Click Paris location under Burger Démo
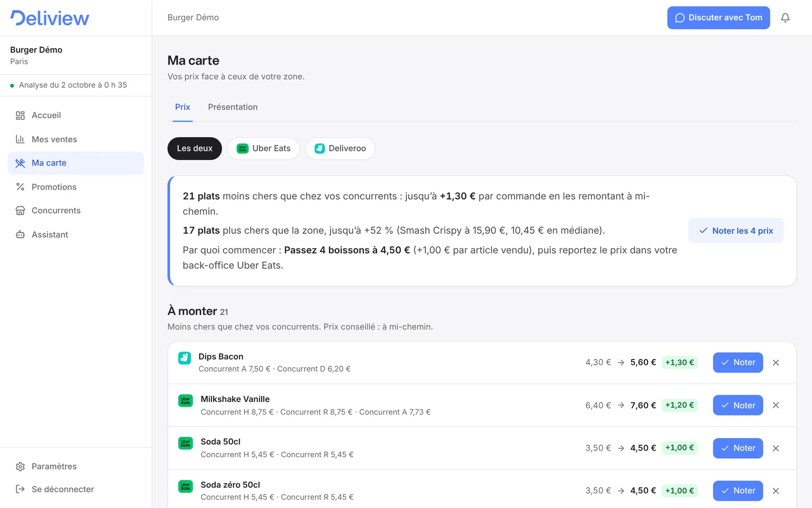The height and width of the screenshot is (508, 812). pos(19,61)
